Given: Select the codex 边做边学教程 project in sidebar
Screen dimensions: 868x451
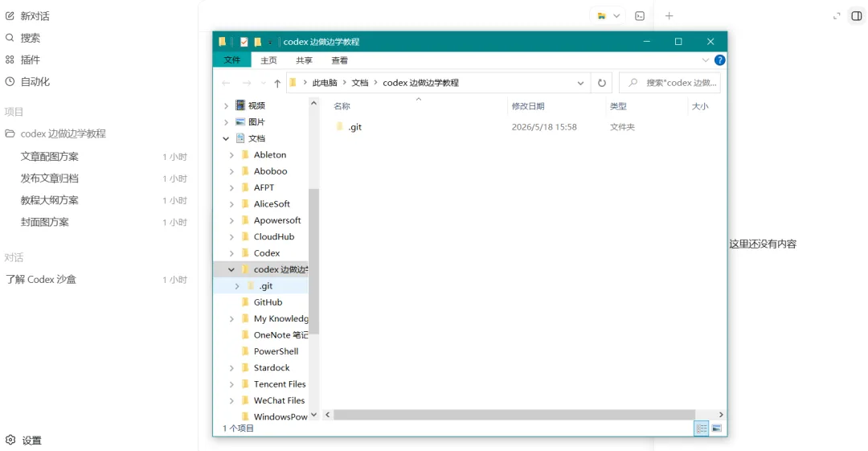Looking at the screenshot, I should (55, 133).
